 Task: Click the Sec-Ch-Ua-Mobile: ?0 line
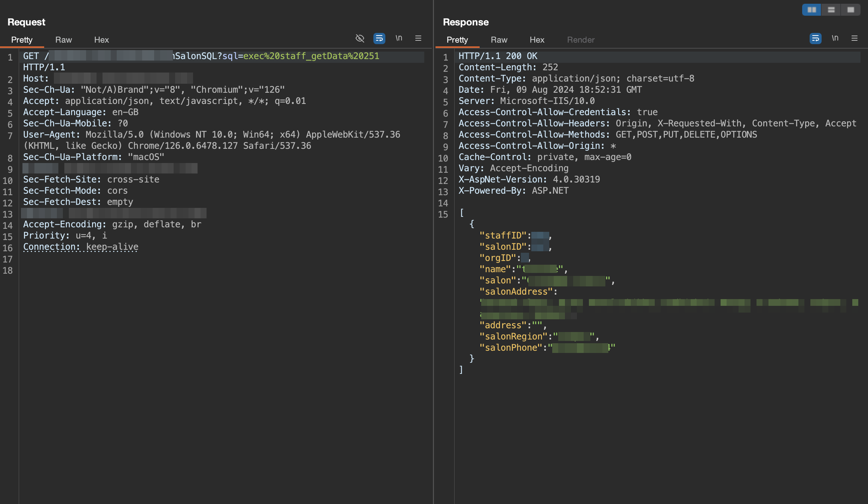76,123
